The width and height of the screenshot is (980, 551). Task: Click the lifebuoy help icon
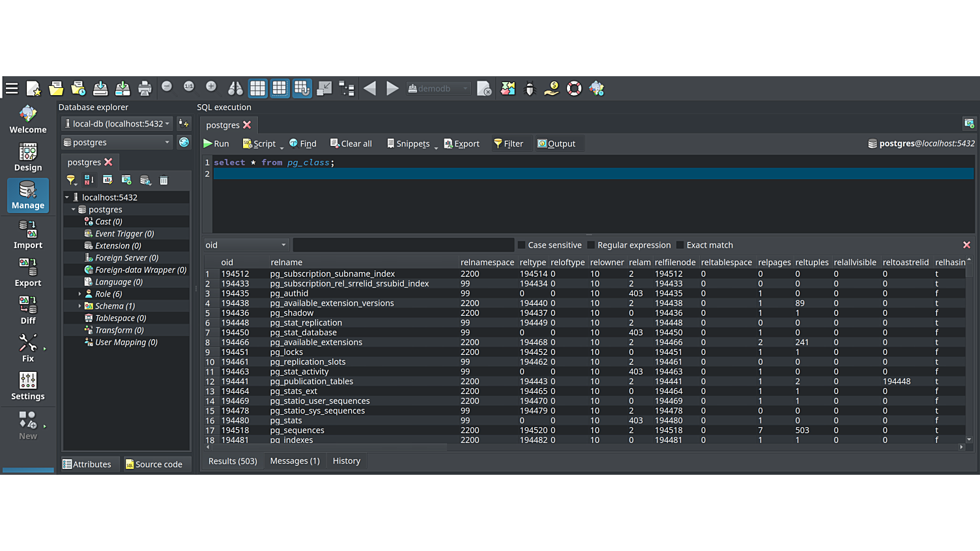(574, 89)
